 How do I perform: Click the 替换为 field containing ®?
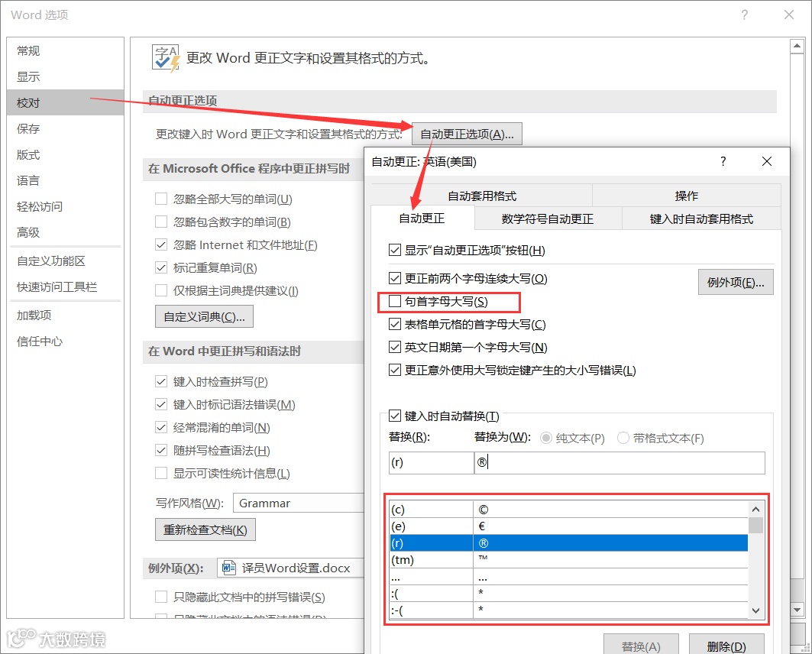point(620,462)
